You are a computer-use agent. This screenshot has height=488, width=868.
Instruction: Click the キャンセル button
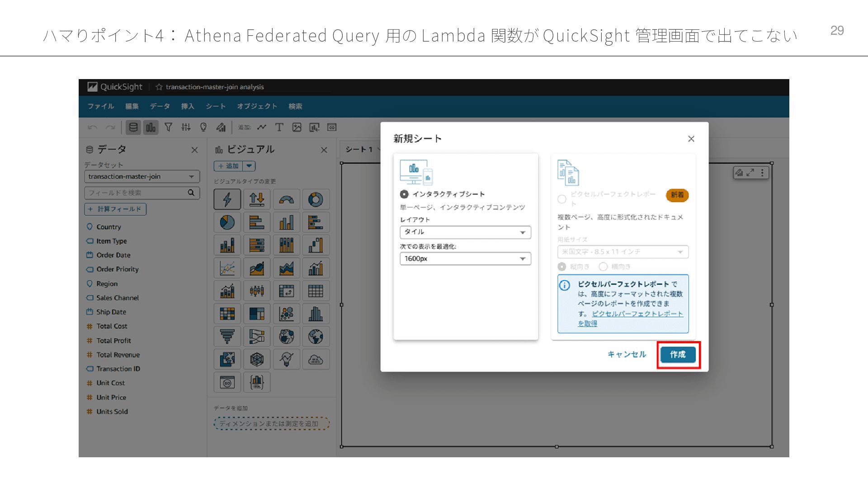(x=627, y=355)
